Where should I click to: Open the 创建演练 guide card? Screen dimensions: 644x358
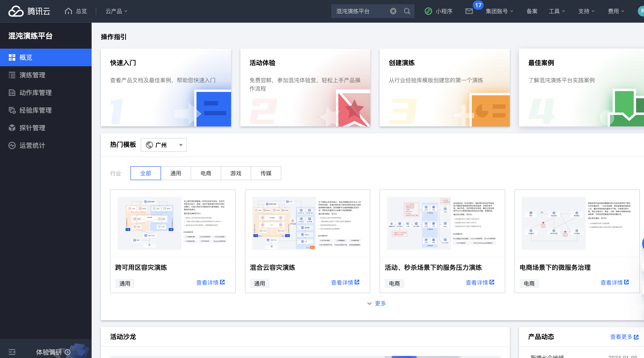pos(444,88)
